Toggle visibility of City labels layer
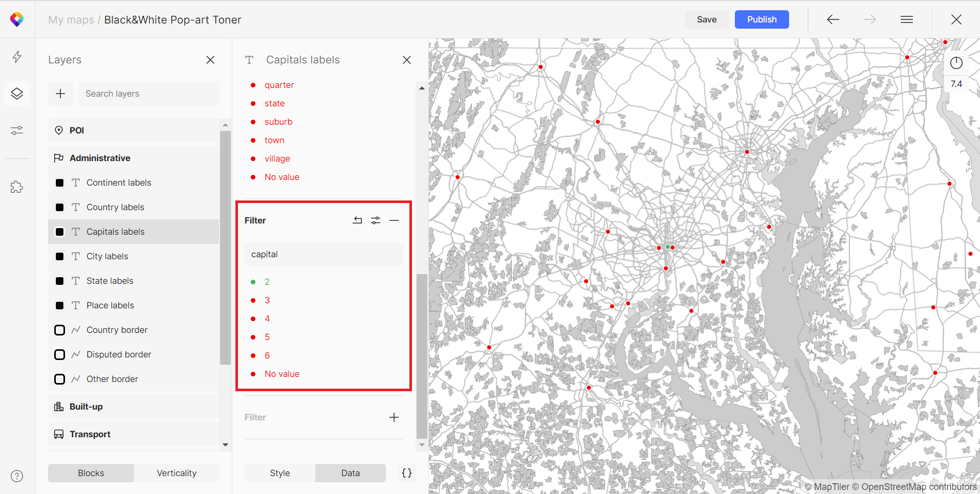Screen dimensions: 980x494 pos(60,256)
